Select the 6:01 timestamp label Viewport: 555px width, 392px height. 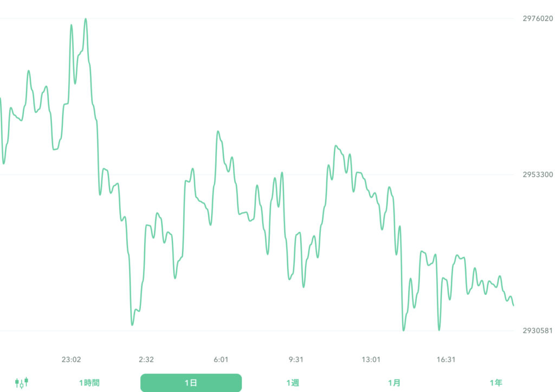point(222,359)
